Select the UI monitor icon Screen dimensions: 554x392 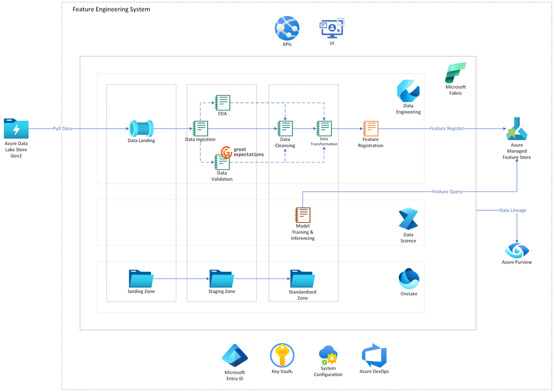pyautogui.click(x=332, y=29)
